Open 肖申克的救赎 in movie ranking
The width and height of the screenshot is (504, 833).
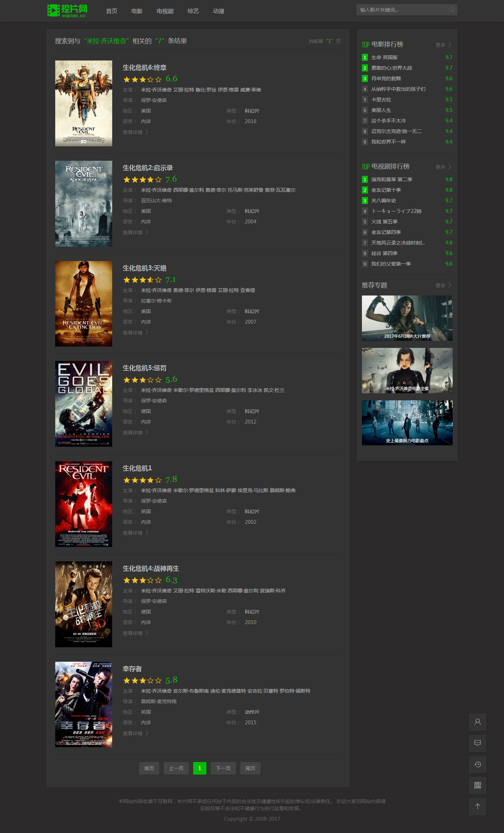pos(386,78)
